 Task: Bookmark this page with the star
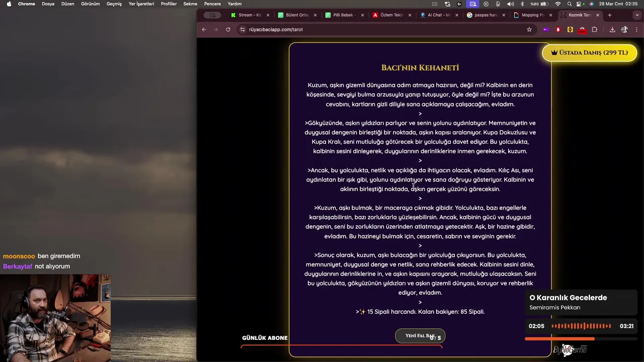click(x=529, y=30)
